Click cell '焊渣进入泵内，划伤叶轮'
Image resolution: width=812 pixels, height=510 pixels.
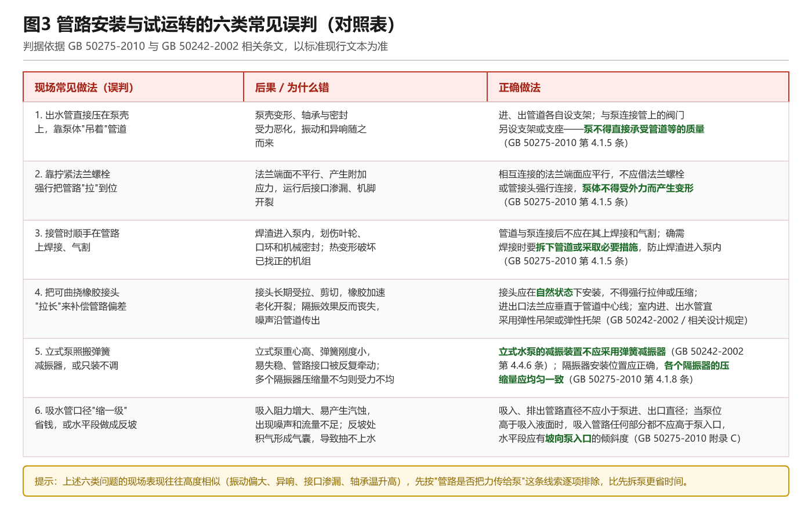pos(365,250)
